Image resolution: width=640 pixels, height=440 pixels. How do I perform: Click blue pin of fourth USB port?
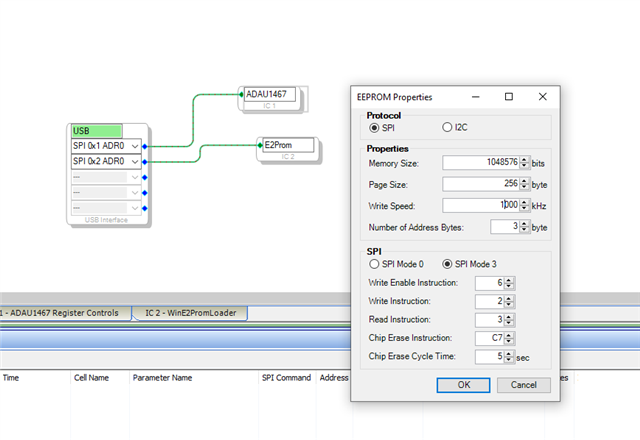pyautogui.click(x=144, y=193)
